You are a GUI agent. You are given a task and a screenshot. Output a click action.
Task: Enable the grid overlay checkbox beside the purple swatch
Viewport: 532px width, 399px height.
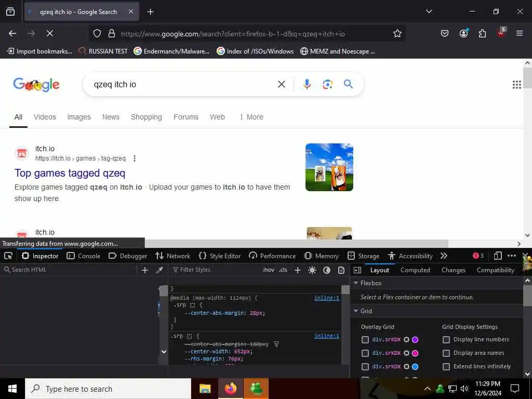click(x=365, y=340)
